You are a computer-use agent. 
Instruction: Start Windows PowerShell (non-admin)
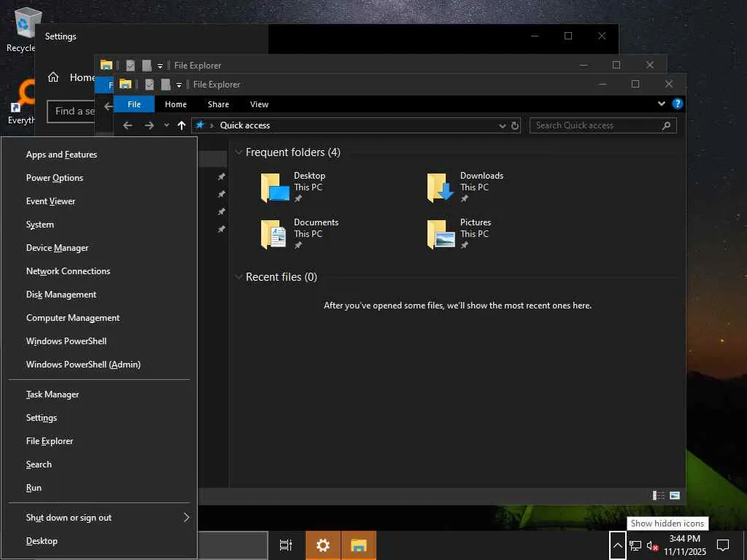[99, 341]
